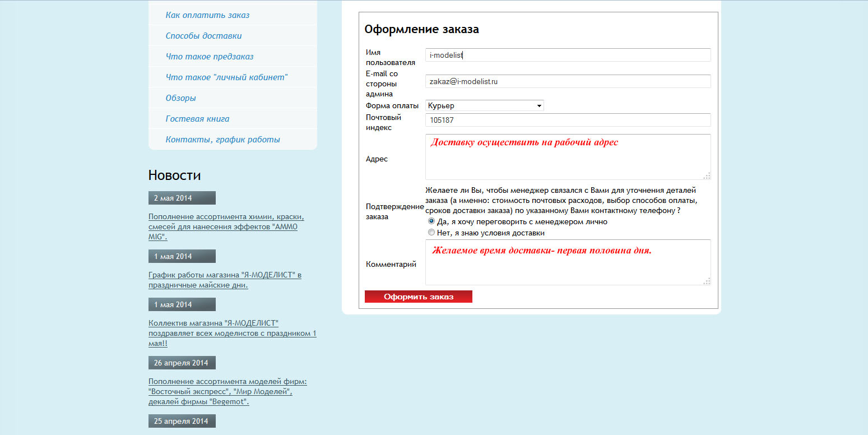Click the 'Имя пользователя' input field

pos(568,55)
